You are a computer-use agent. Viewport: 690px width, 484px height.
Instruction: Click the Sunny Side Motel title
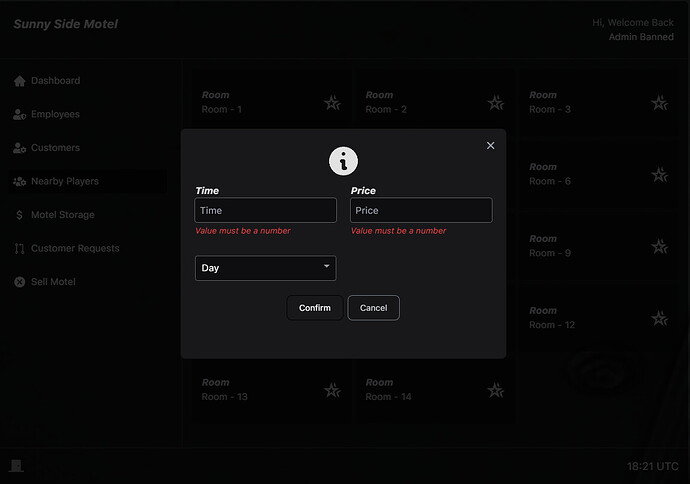[66, 24]
